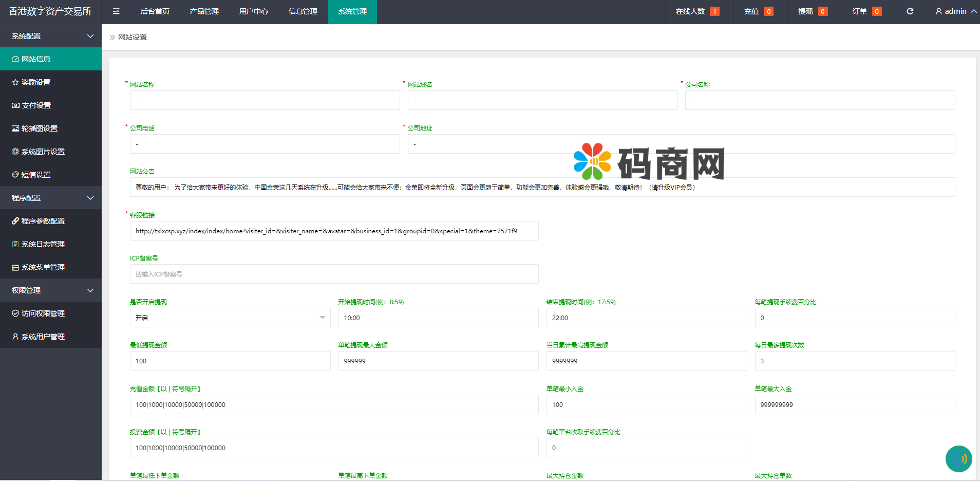Select the 支付设置 payment settings icon
Viewport: 980px width, 481px height.
pyautogui.click(x=15, y=105)
